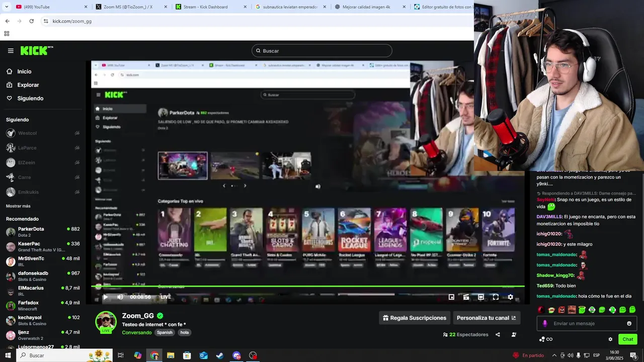Click Regala Suscripciones button

415,318
